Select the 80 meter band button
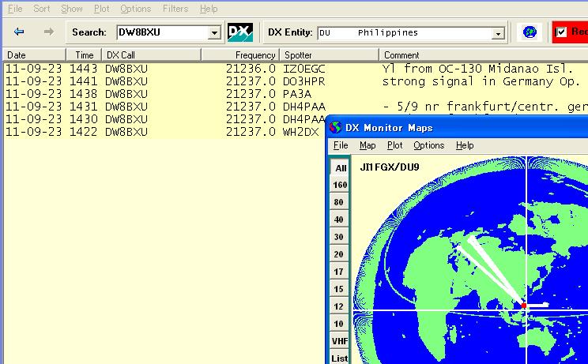 [340, 202]
